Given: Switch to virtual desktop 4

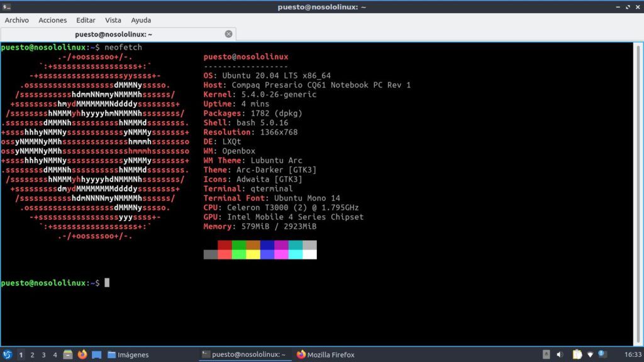Looking at the screenshot, I should coord(55,354).
